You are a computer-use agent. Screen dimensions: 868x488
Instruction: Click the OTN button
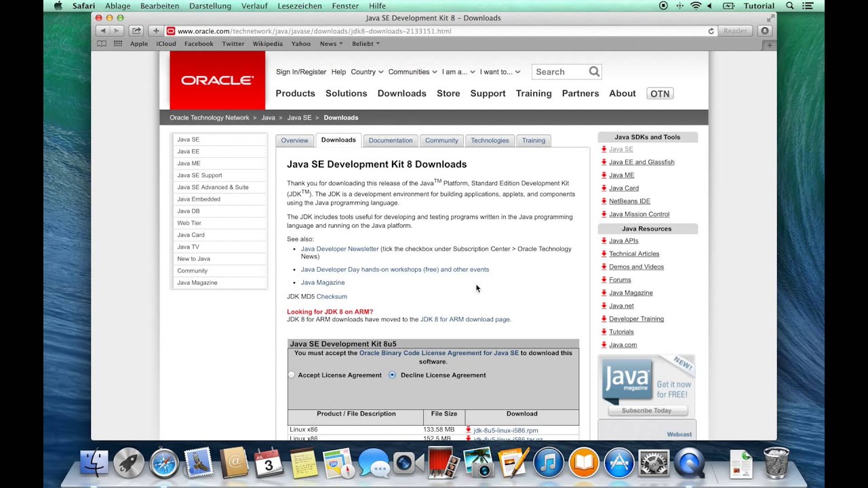pyautogui.click(x=660, y=94)
